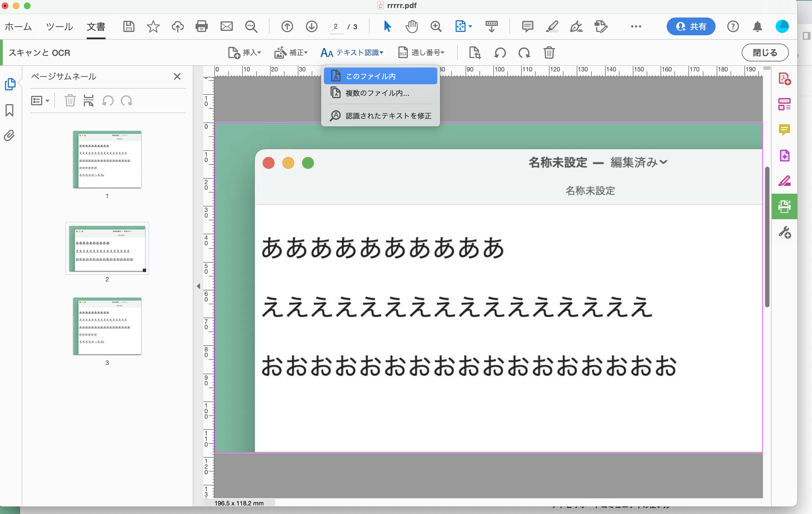Select the Hand pan tool

tap(411, 26)
